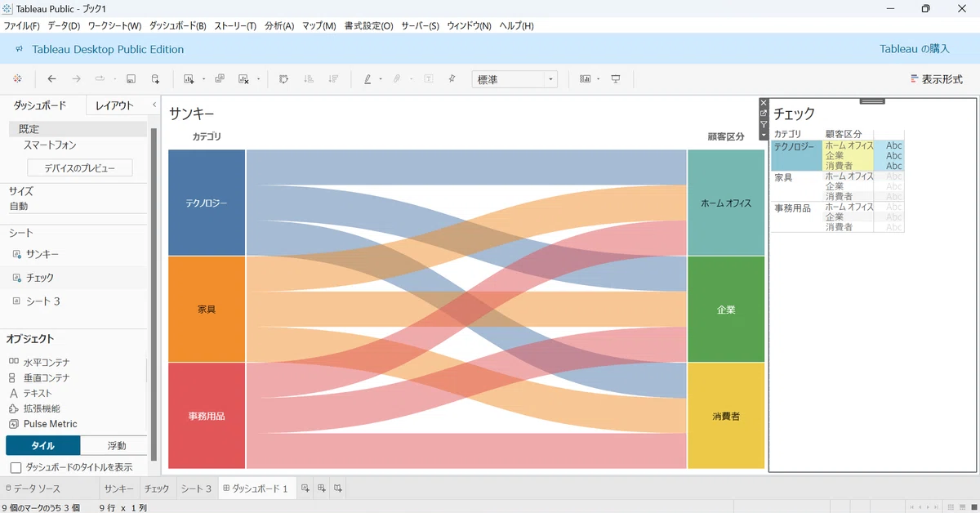Click the Tableau start page logo icon
The width and height of the screenshot is (980, 513).
[18, 79]
